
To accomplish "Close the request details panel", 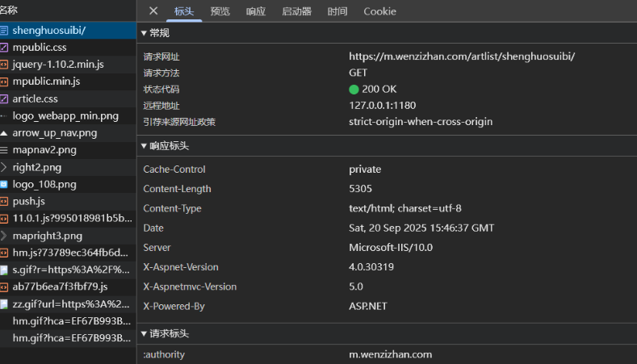I will click(153, 11).
